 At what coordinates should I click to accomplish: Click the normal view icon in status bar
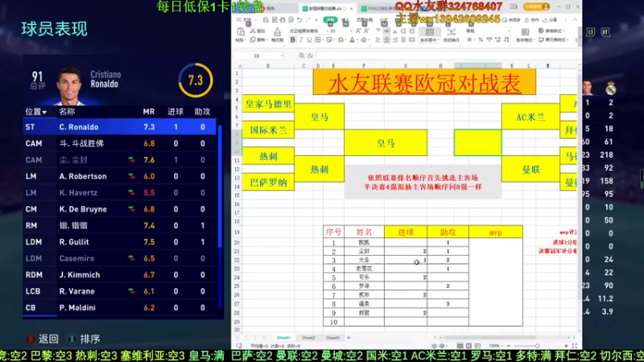(x=460, y=346)
